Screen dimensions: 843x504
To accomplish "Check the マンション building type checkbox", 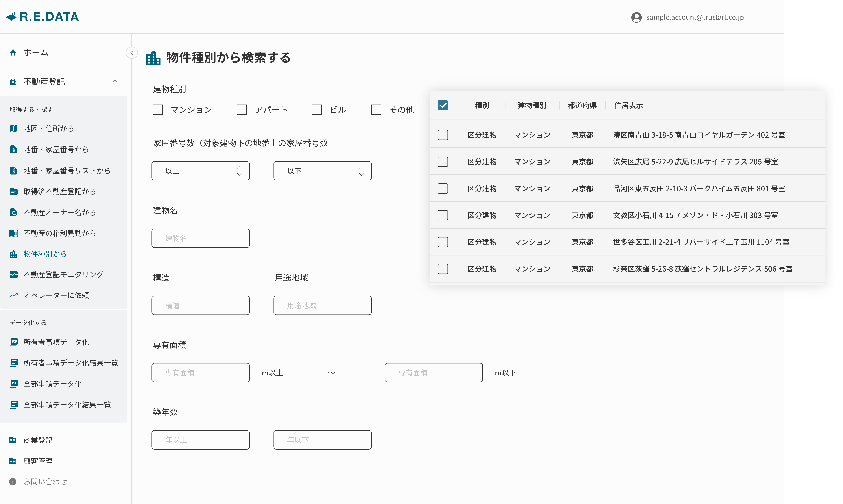I will (157, 109).
